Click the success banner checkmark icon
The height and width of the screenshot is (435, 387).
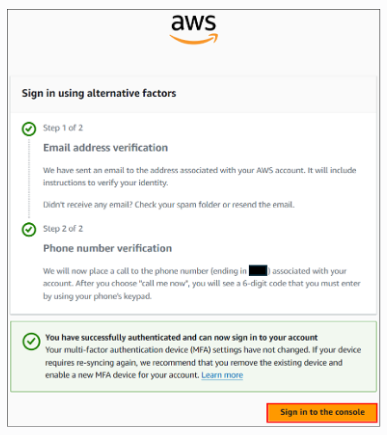coord(31,342)
